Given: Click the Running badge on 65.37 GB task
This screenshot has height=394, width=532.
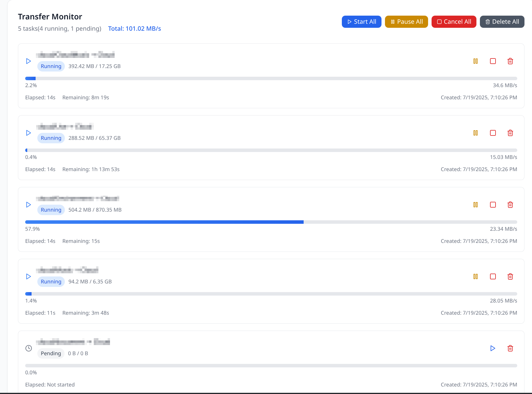Looking at the screenshot, I should tap(51, 138).
